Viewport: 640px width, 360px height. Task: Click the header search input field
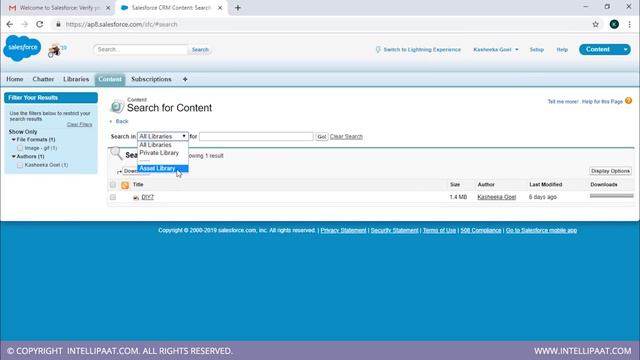[x=140, y=49]
